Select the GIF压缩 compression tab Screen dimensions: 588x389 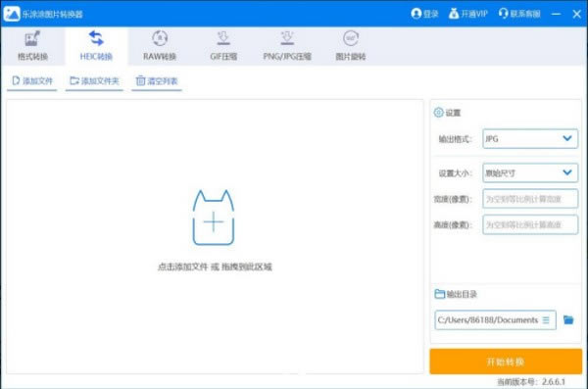pos(223,46)
